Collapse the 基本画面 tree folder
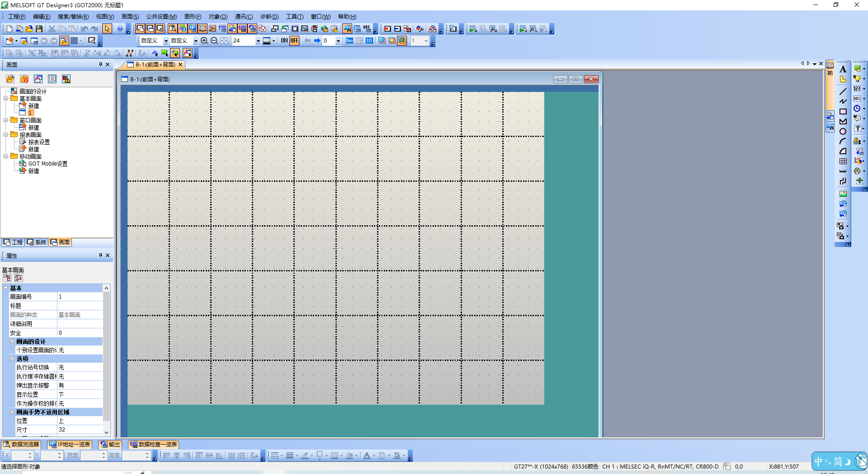The image size is (868, 474). click(6, 99)
